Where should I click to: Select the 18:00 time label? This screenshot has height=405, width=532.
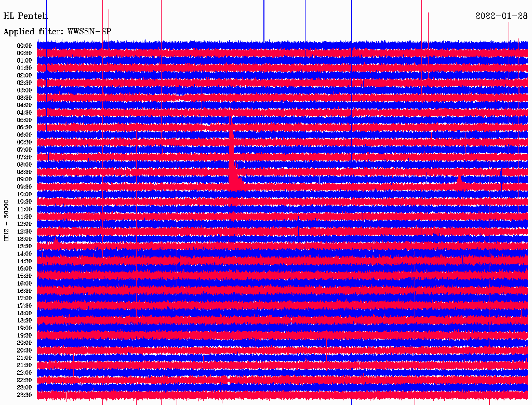[24, 314]
